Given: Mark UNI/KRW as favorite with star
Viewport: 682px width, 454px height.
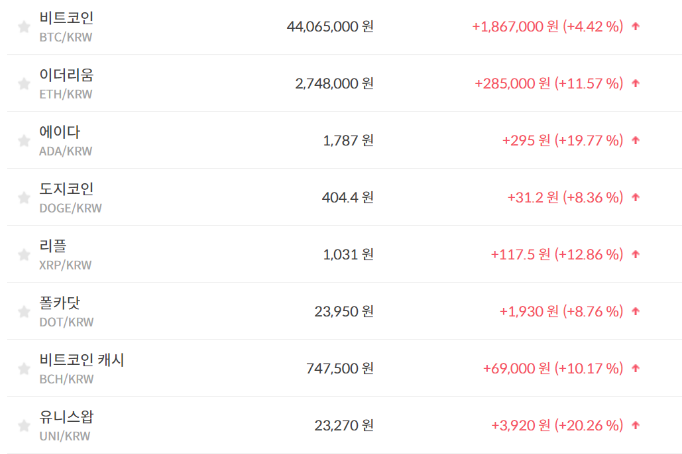Looking at the screenshot, I should [24, 426].
